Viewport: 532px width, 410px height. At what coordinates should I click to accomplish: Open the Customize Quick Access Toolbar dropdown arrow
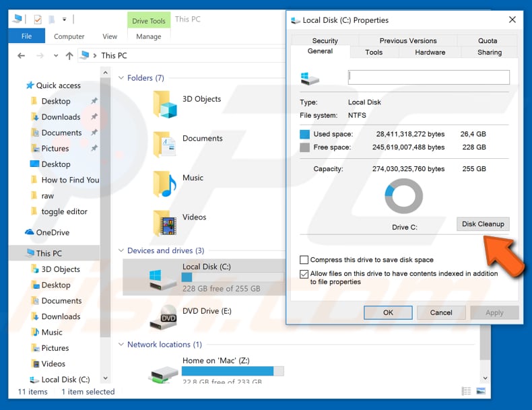64,20
